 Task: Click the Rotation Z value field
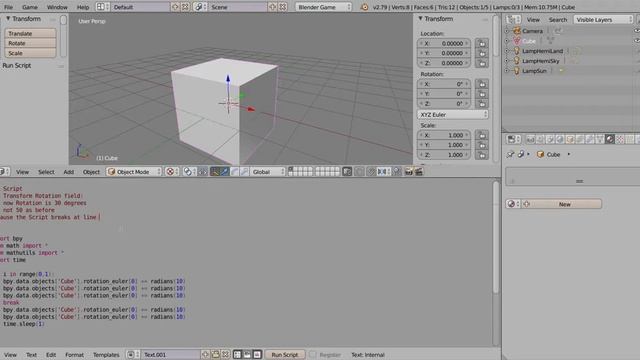pos(444,104)
